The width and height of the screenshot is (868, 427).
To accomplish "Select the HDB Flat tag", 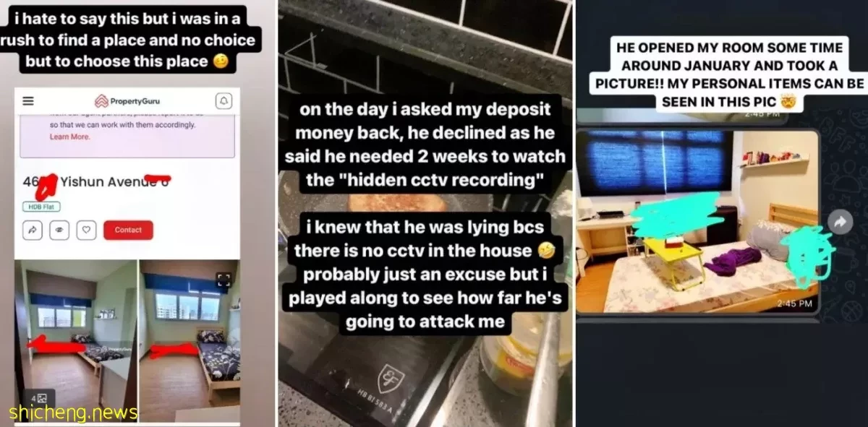I will tap(40, 207).
